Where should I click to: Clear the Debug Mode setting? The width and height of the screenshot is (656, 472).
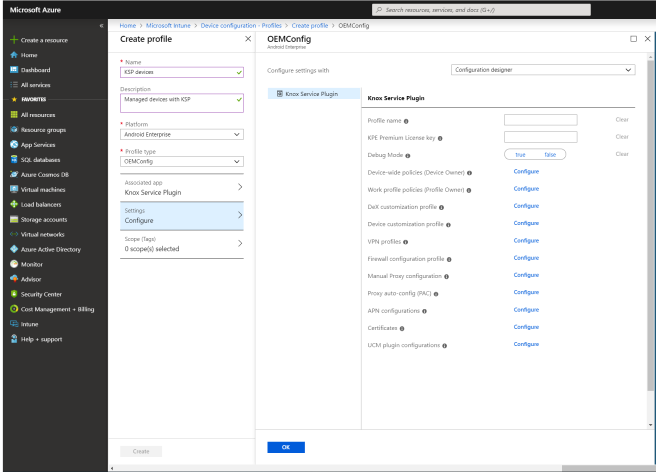(x=622, y=154)
